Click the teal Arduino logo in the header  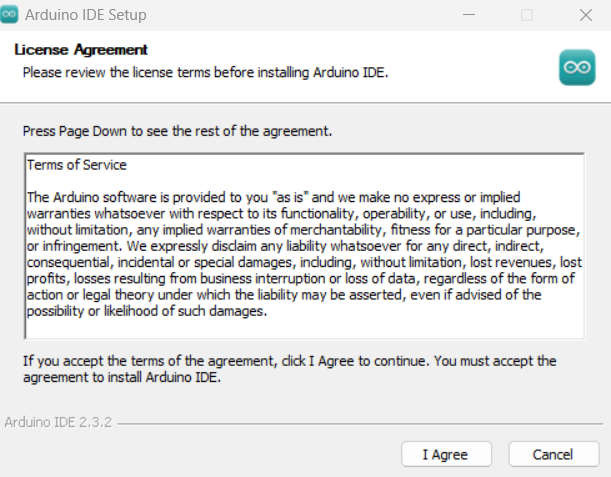click(x=577, y=67)
